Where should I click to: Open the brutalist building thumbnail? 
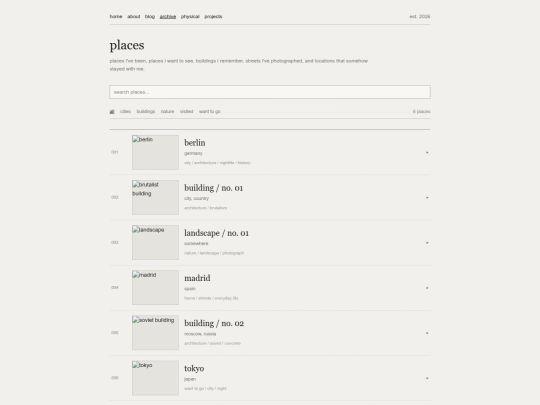point(155,197)
